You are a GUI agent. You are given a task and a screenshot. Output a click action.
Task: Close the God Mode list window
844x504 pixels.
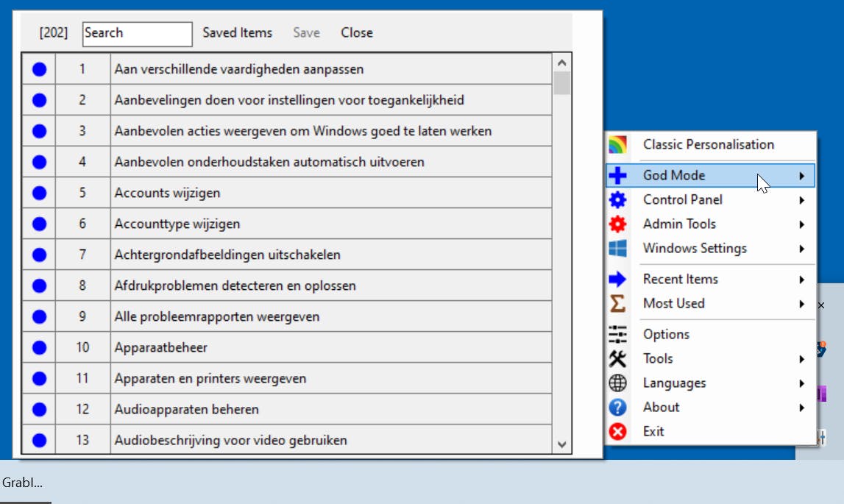(356, 33)
